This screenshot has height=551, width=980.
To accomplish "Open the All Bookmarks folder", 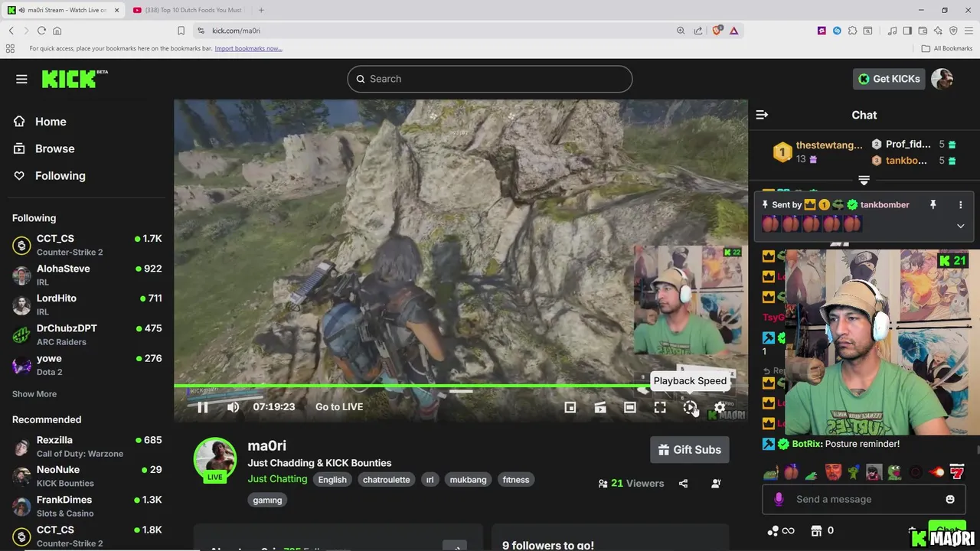I will tap(947, 48).
